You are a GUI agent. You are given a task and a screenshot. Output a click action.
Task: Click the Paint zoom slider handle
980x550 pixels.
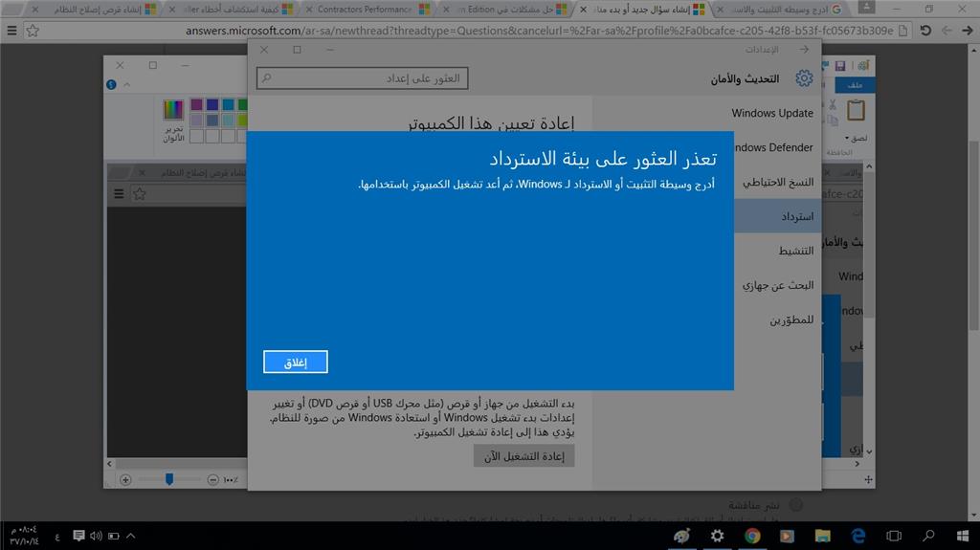[169, 479]
